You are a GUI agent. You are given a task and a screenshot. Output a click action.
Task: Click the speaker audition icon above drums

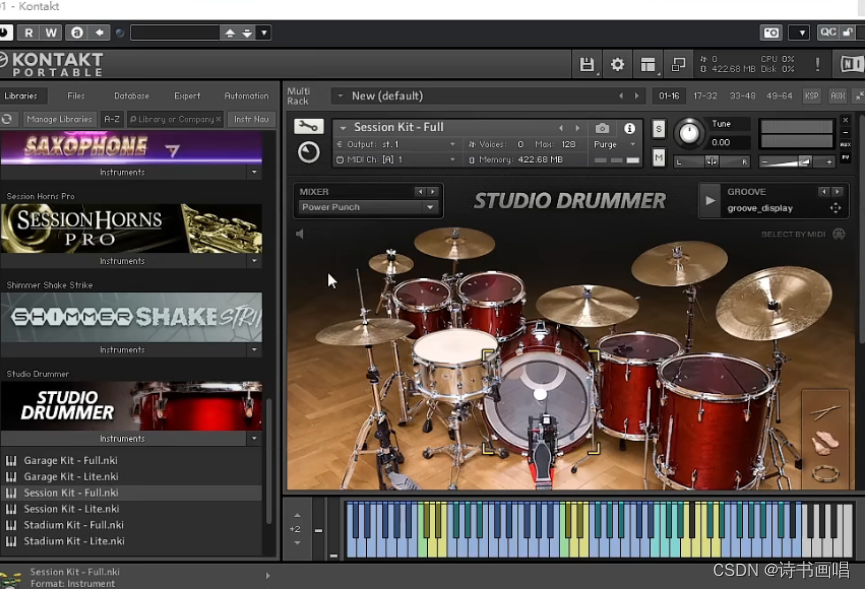click(x=300, y=234)
